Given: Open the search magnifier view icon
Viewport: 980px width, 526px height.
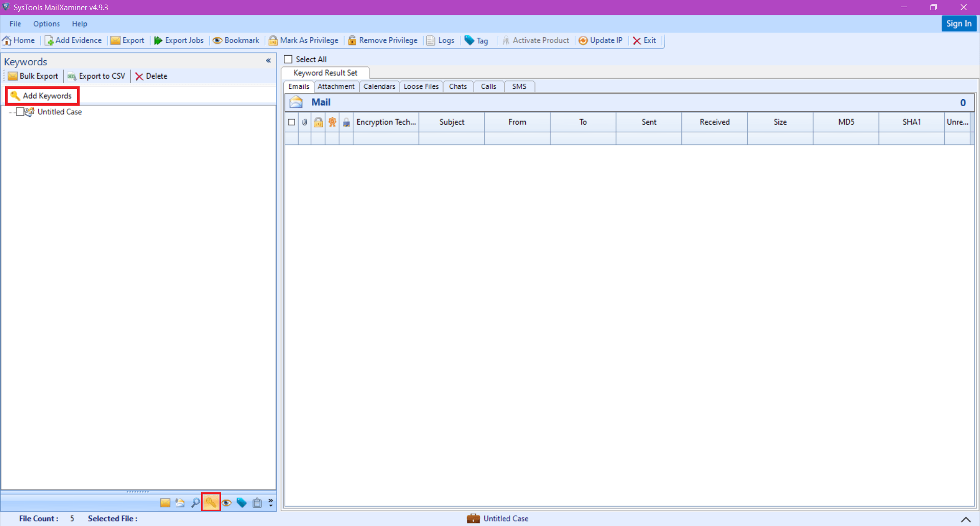Looking at the screenshot, I should [x=195, y=503].
